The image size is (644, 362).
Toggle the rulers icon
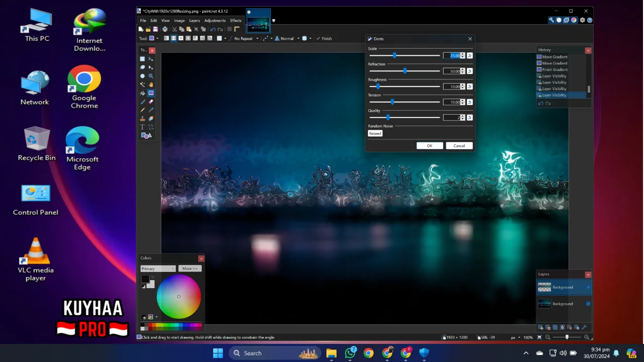(237, 29)
